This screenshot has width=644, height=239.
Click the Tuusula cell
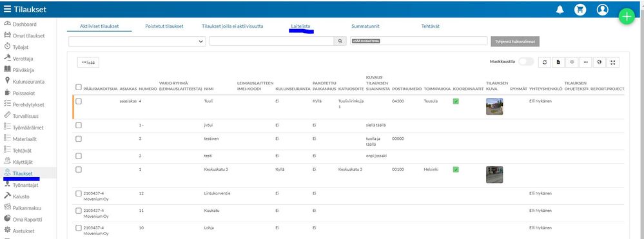coord(431,100)
